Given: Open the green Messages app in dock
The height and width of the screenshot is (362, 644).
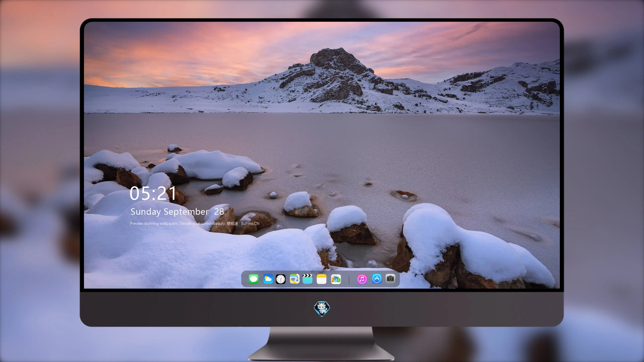Looking at the screenshot, I should (x=254, y=279).
